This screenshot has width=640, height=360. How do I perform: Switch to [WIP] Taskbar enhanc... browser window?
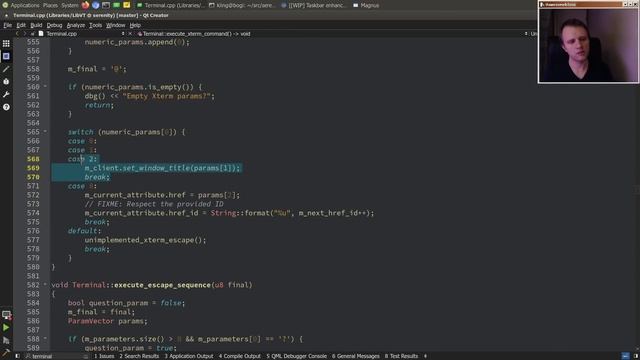pyautogui.click(x=313, y=5)
